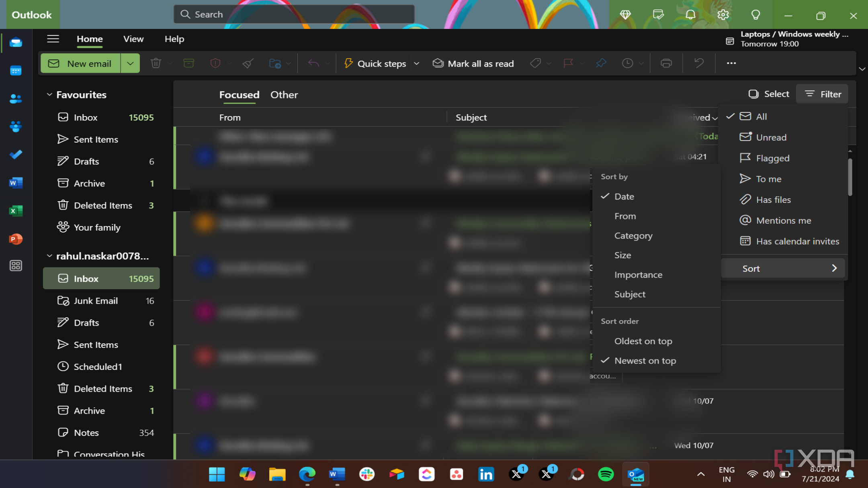This screenshot has width=868, height=488.
Task: Open Word from the left app rail
Action: (x=16, y=183)
